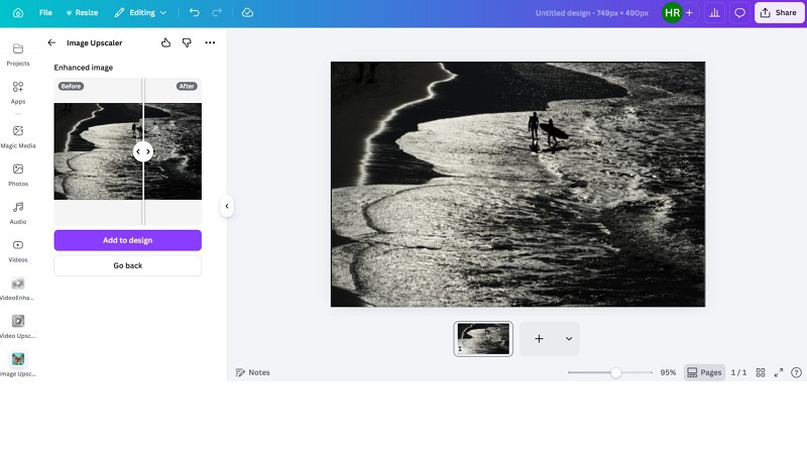The image size is (807, 450).
Task: Open grid view of pages
Action: pyautogui.click(x=760, y=372)
